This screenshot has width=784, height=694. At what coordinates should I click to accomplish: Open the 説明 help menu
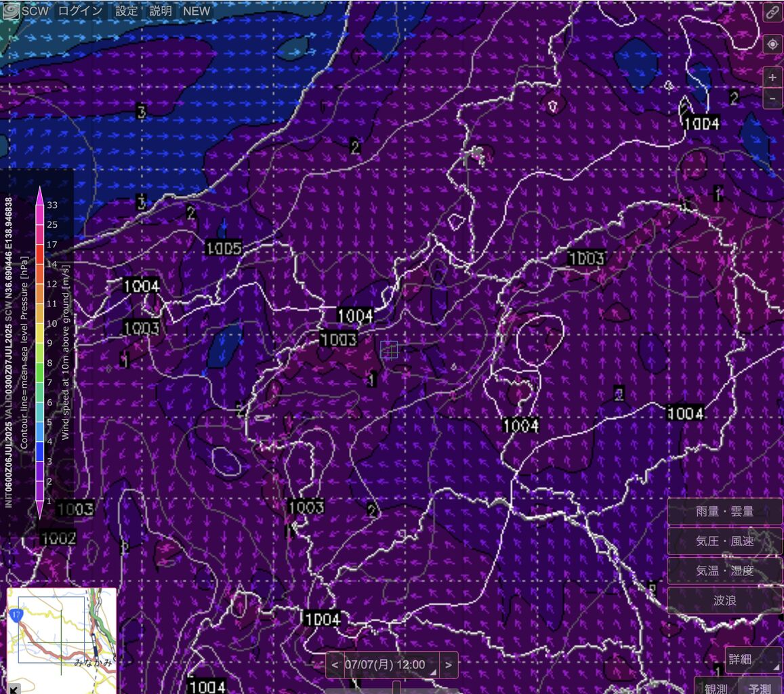tap(161, 10)
